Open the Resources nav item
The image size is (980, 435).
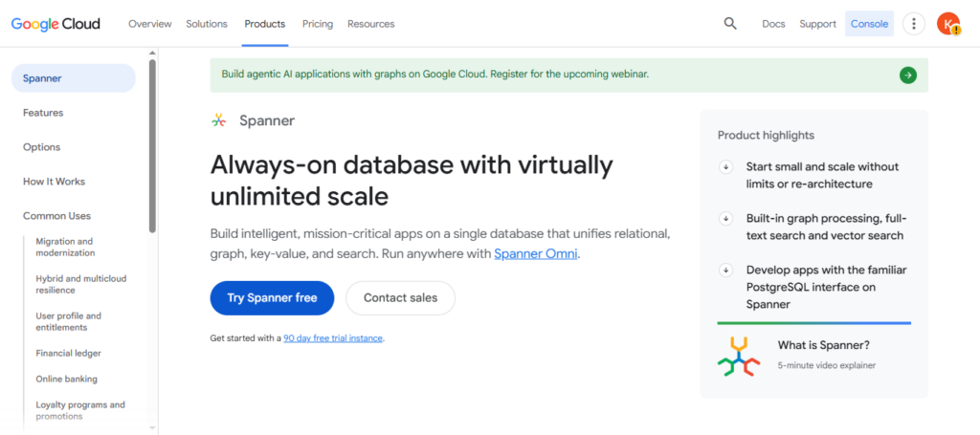click(x=371, y=24)
